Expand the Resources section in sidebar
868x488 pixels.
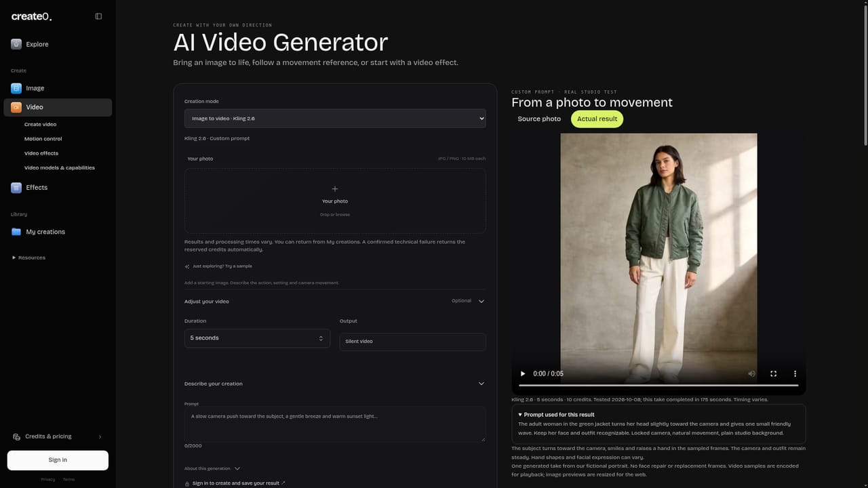[x=28, y=258]
